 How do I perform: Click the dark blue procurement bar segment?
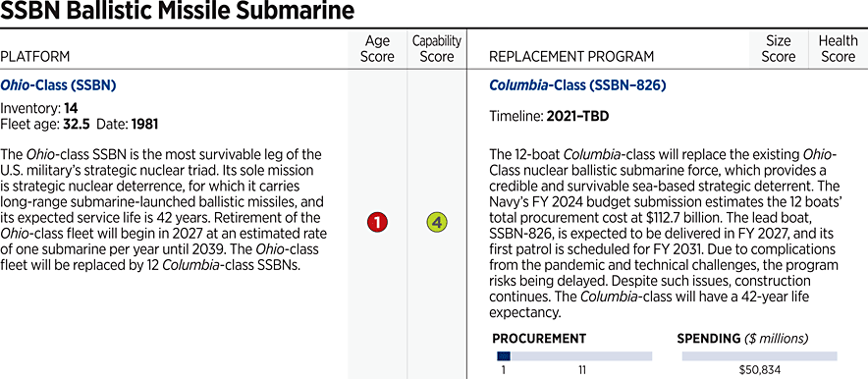503,356
